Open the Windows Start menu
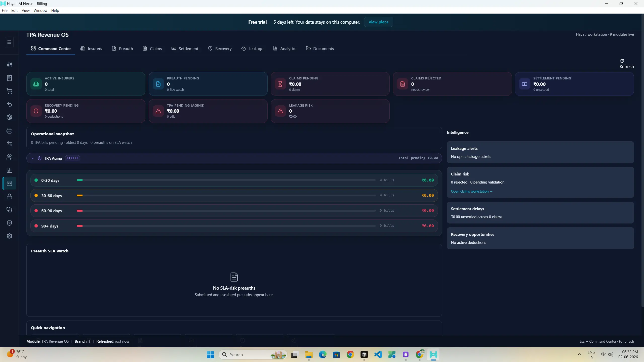 click(210, 354)
